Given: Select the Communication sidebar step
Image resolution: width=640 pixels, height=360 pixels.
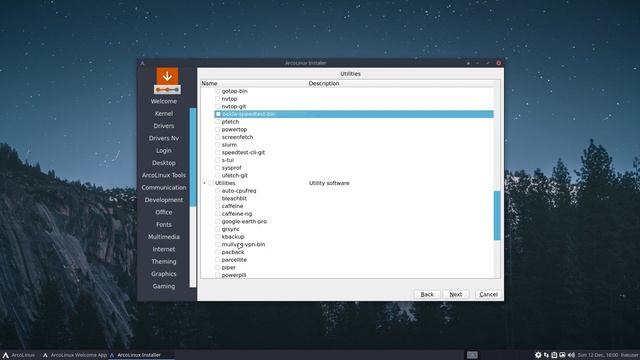Looking at the screenshot, I should pyautogui.click(x=164, y=187).
